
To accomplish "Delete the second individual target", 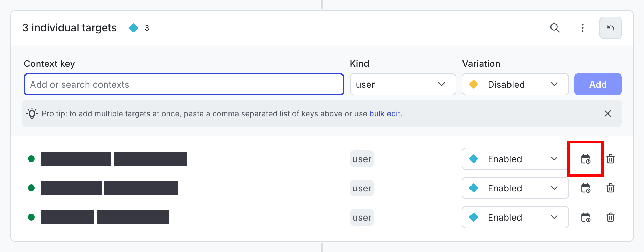I will coord(610,188).
